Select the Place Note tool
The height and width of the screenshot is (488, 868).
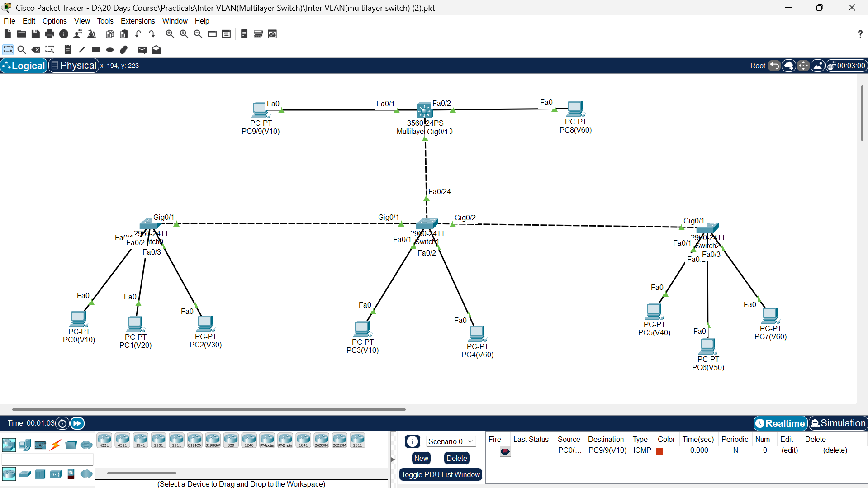67,50
